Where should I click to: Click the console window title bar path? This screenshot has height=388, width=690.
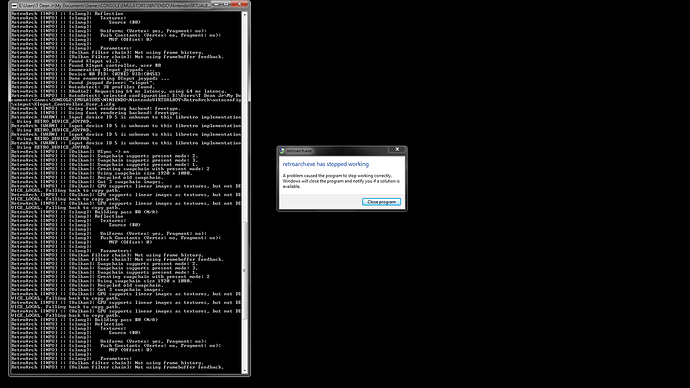point(114,6)
